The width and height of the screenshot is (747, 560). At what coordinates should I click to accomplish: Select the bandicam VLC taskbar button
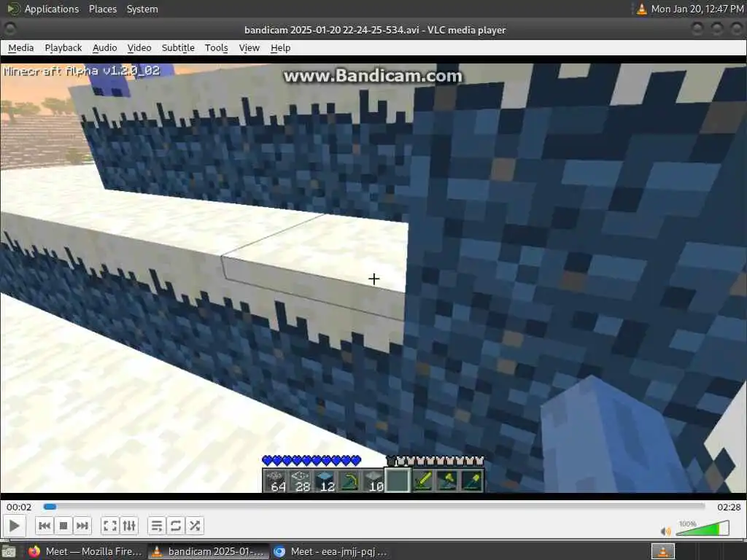pyautogui.click(x=209, y=551)
